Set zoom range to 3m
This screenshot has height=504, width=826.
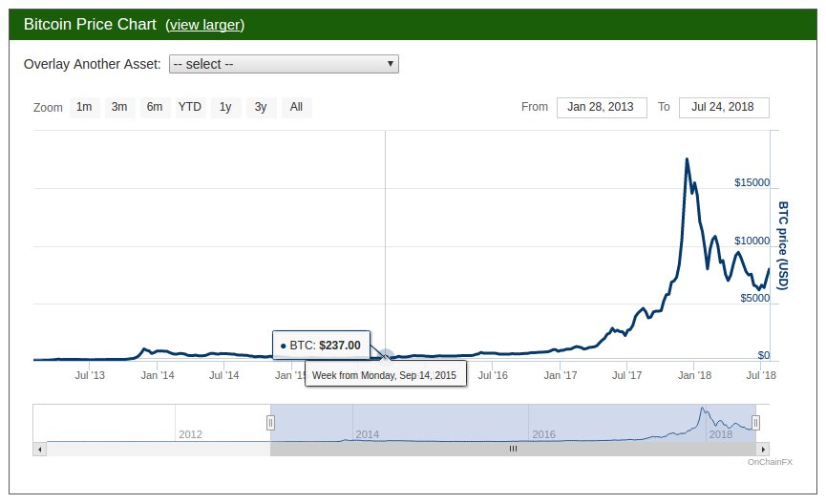tap(119, 107)
